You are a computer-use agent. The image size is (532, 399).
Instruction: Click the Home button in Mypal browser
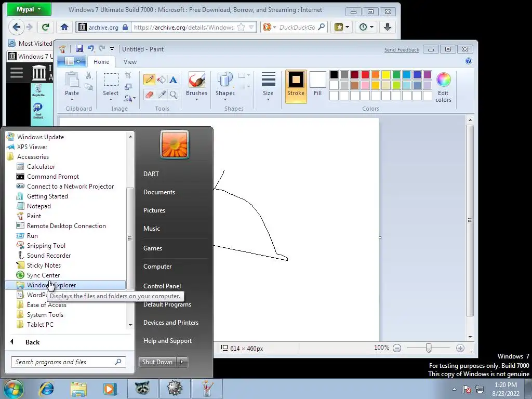click(64, 27)
